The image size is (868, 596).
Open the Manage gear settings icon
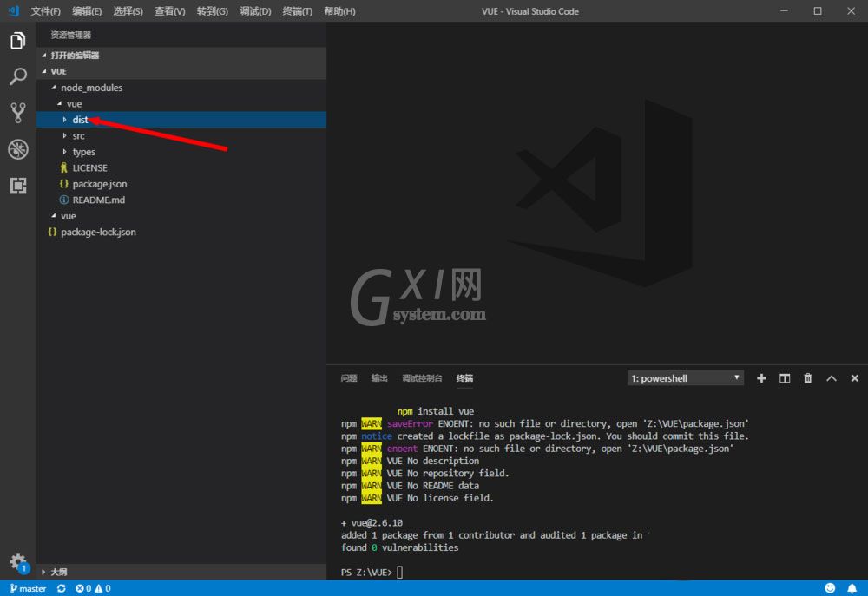(17, 561)
